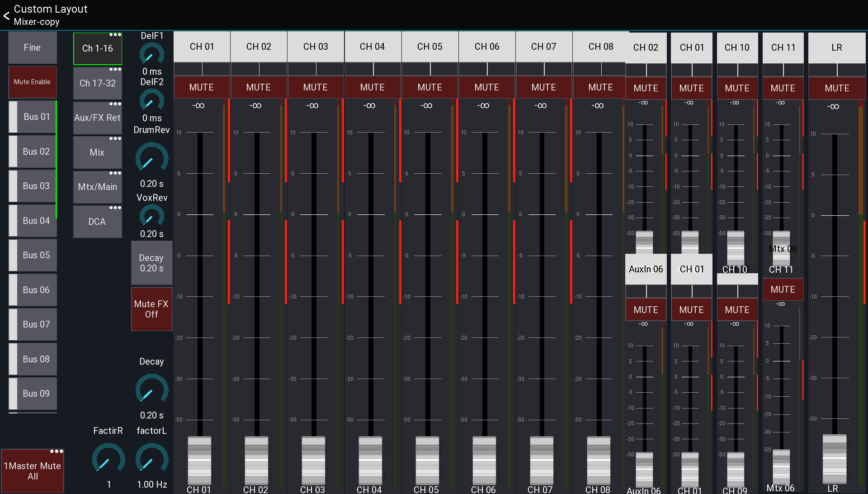This screenshot has height=494, width=868.
Task: Mute the AuxIn 06 strip
Action: (x=646, y=310)
